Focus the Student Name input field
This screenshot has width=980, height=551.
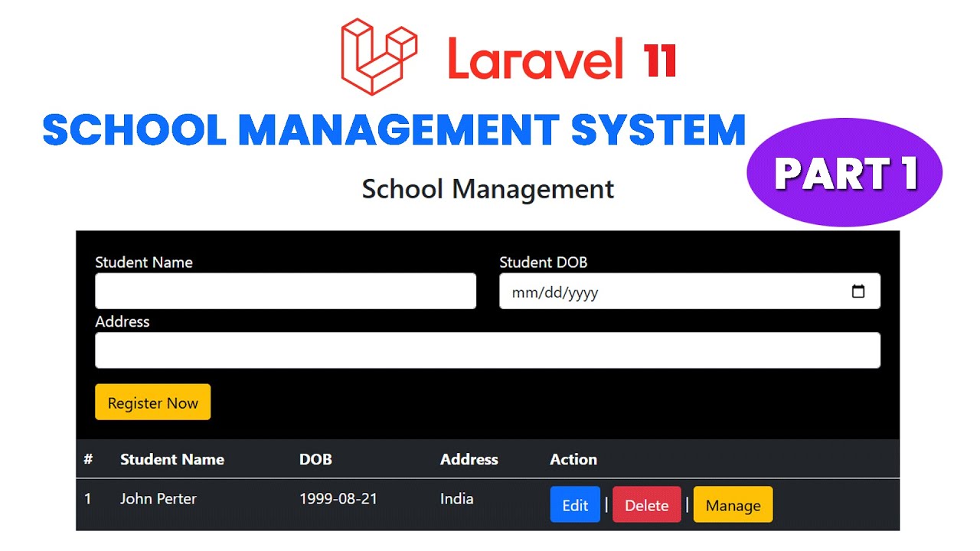[x=286, y=292]
